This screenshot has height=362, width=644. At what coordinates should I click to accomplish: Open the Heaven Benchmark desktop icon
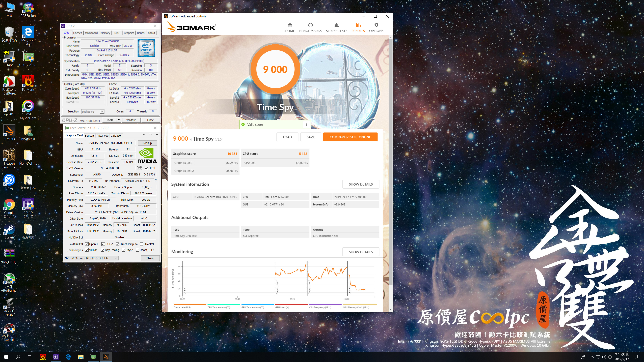[x=9, y=159]
